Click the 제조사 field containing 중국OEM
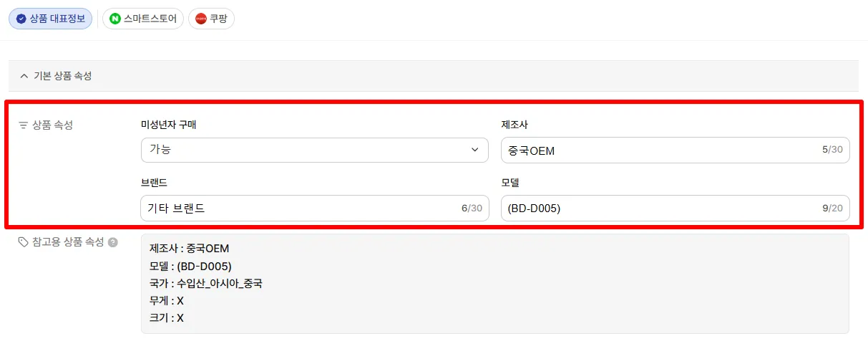This screenshot has width=868, height=359. pyautogui.click(x=676, y=150)
